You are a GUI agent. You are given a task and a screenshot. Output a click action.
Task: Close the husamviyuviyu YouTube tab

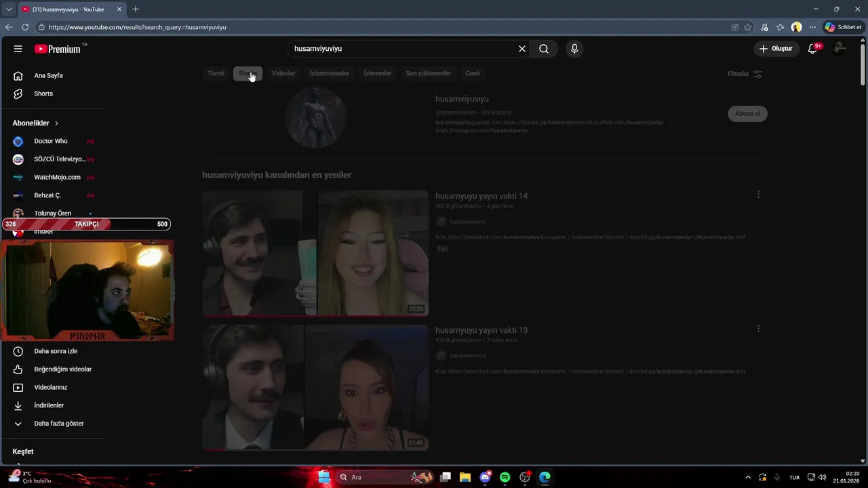(119, 9)
